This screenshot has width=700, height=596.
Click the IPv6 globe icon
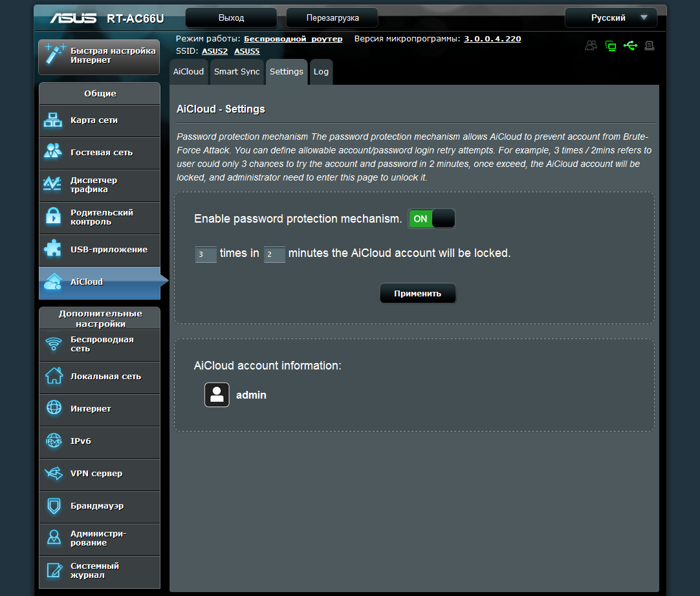[x=54, y=441]
